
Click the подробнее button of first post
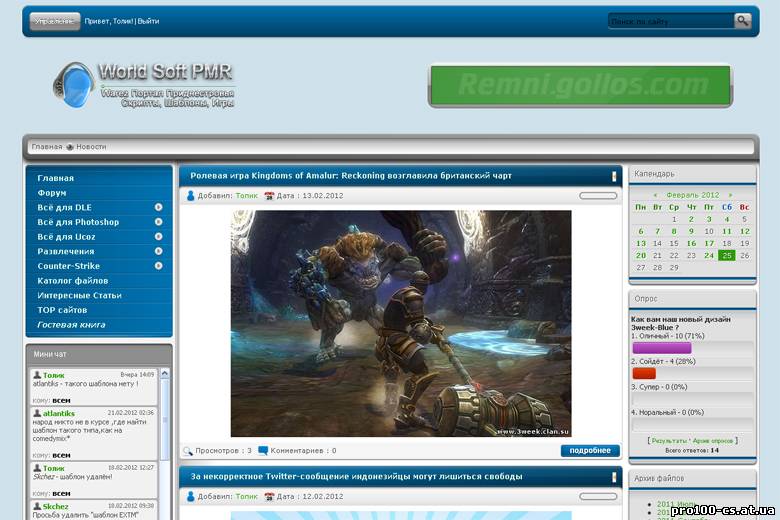(590, 450)
